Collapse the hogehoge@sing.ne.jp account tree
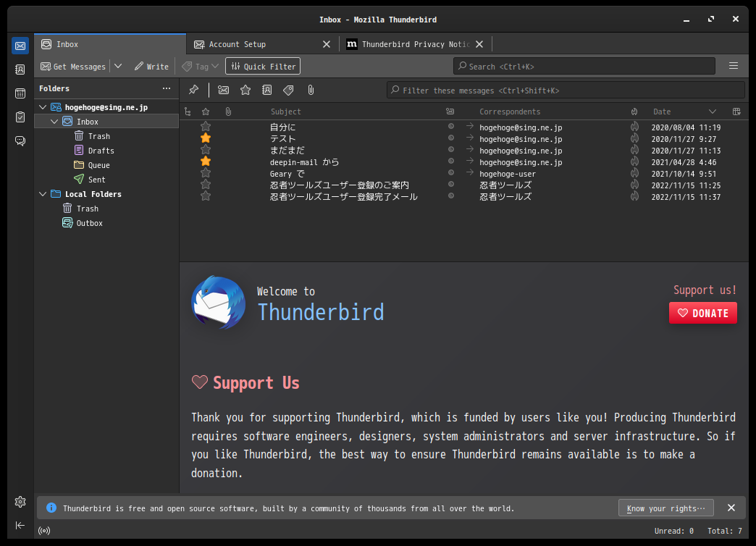Image resolution: width=756 pixels, height=546 pixels. (43, 107)
